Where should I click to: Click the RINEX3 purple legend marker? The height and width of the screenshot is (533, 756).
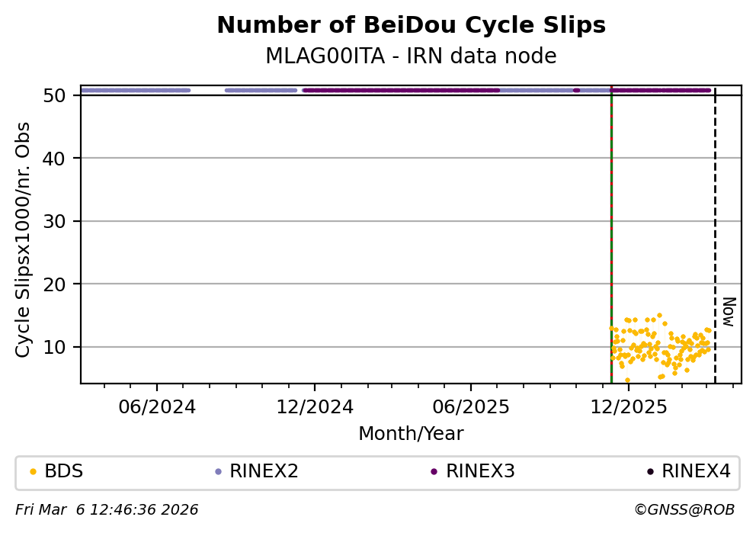pyautogui.click(x=434, y=472)
